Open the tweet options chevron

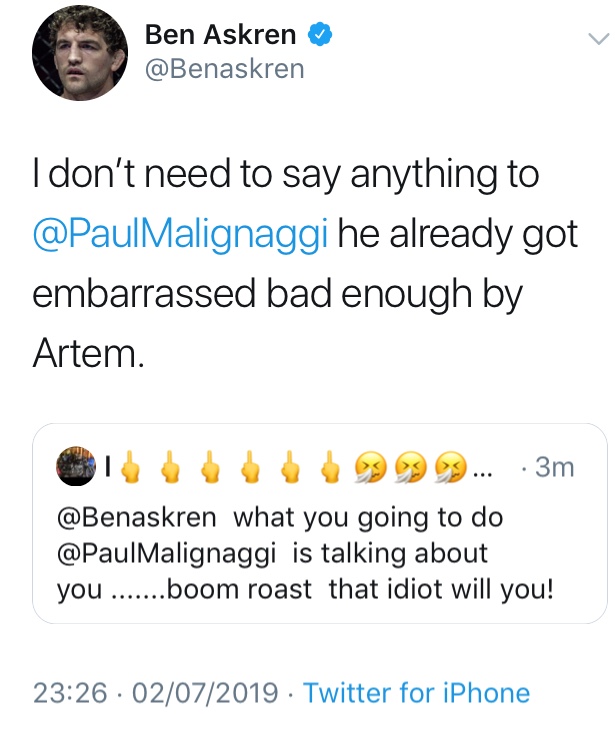[x=599, y=39]
